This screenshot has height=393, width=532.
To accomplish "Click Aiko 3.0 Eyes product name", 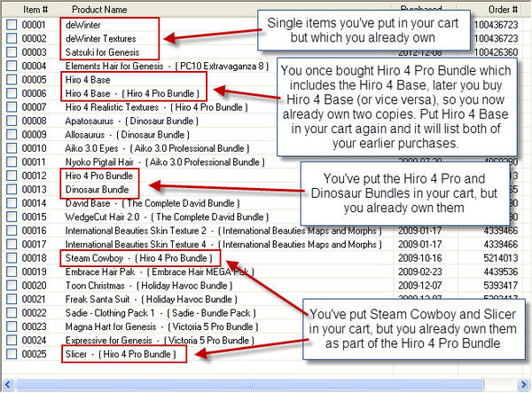I will click(x=91, y=148).
